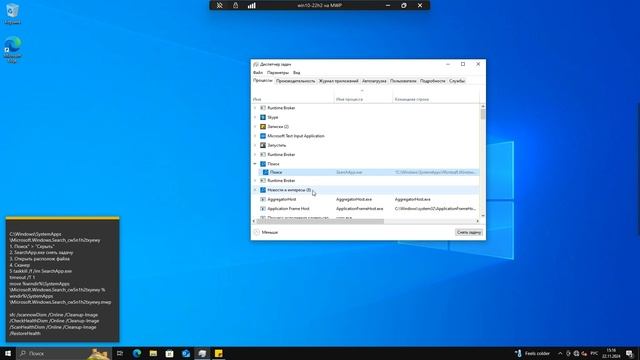
Task: Click the network tray icon
Action: point(576,353)
